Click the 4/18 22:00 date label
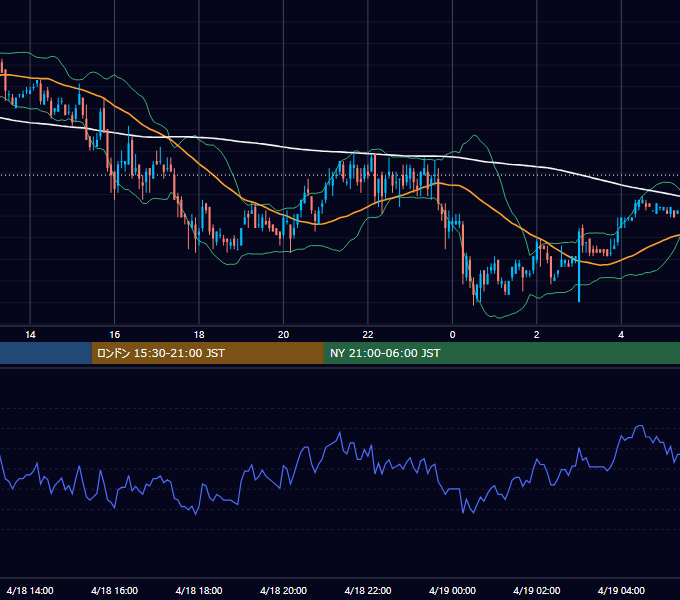The height and width of the screenshot is (600, 680). click(368, 590)
